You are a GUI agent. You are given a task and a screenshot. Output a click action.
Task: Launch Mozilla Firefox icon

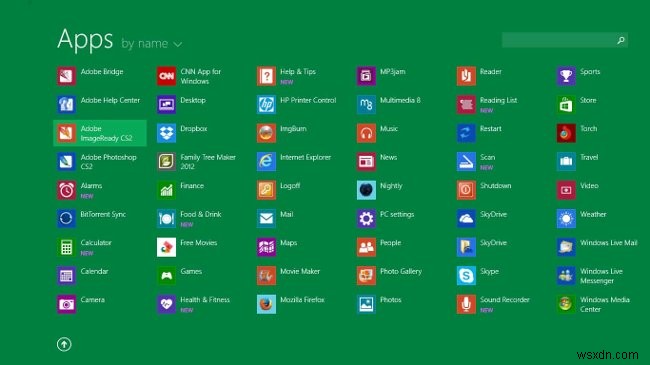point(266,304)
